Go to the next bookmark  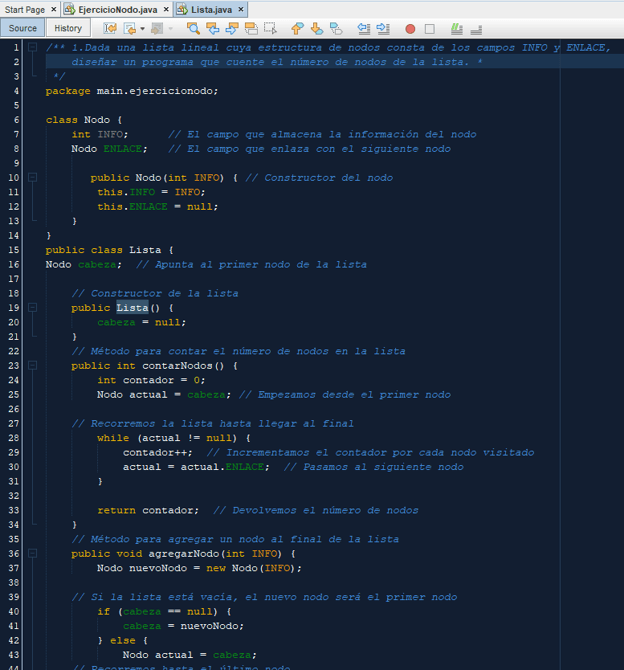(x=317, y=29)
